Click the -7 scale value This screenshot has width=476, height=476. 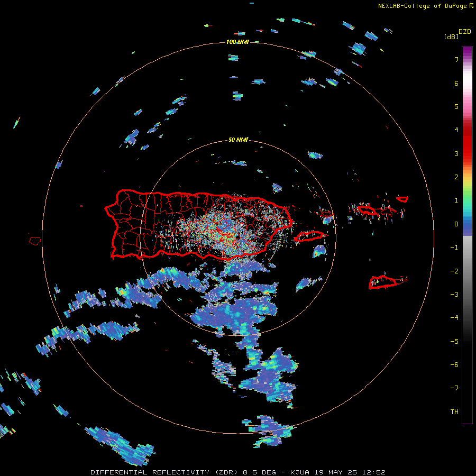coord(454,388)
